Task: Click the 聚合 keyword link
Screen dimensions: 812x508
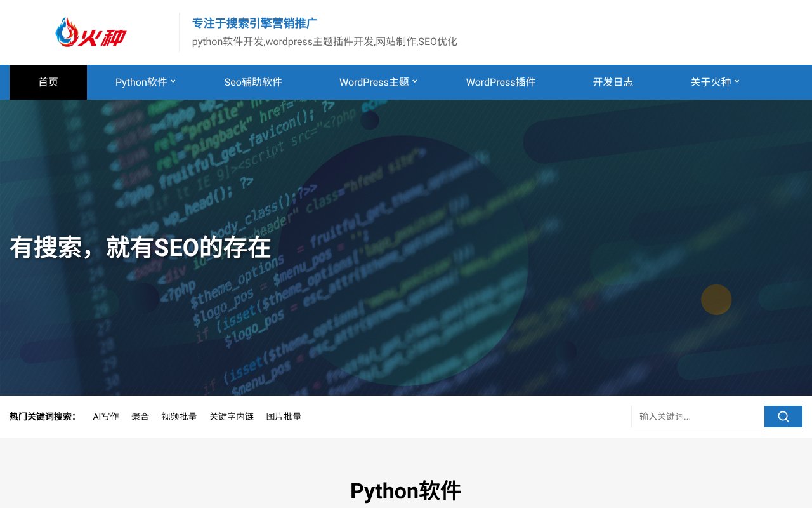Action: [140, 417]
